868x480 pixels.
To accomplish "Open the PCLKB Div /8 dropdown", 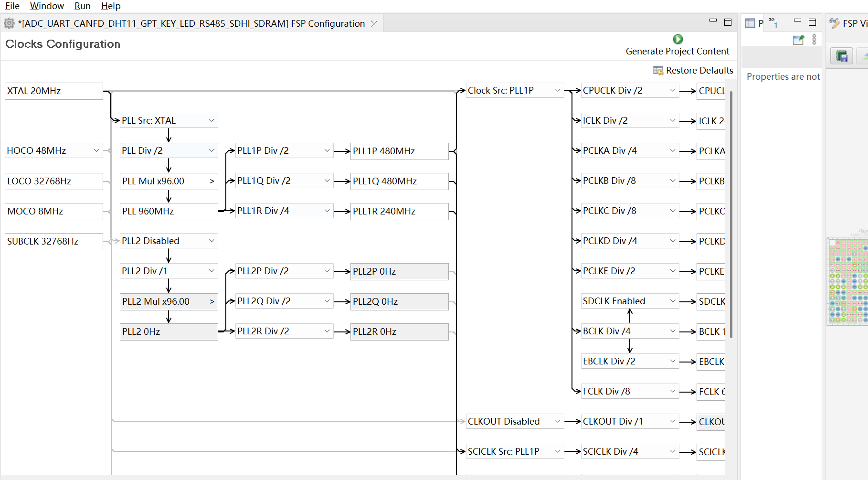I will click(x=630, y=181).
